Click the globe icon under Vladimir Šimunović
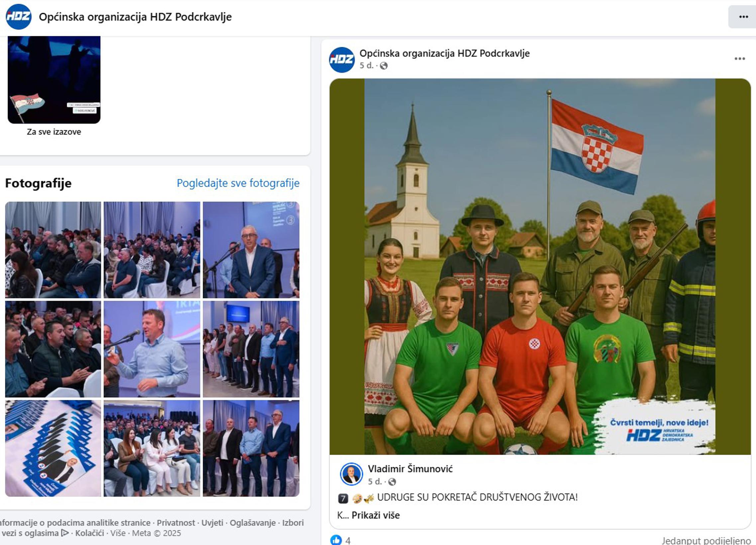756x545 pixels. [x=392, y=482]
